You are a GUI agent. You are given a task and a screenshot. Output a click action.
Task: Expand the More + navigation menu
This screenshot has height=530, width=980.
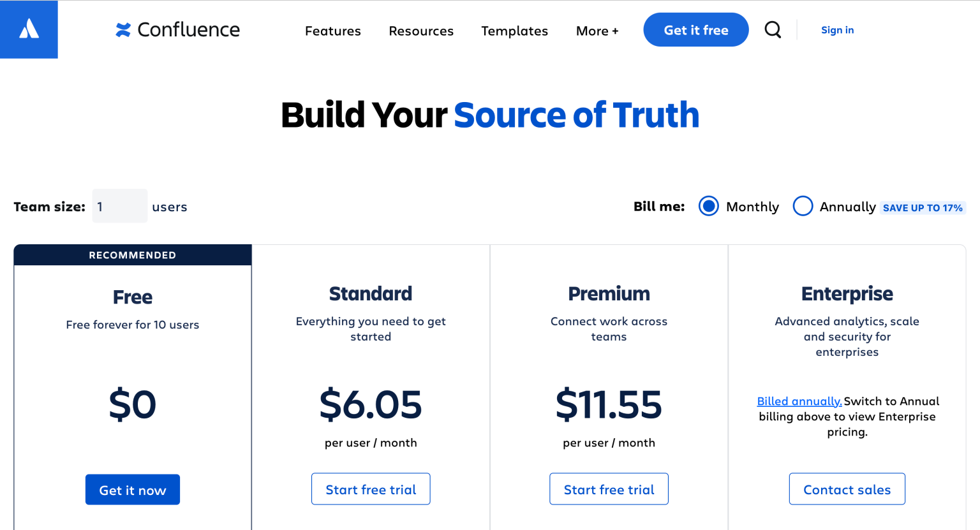[x=597, y=31]
